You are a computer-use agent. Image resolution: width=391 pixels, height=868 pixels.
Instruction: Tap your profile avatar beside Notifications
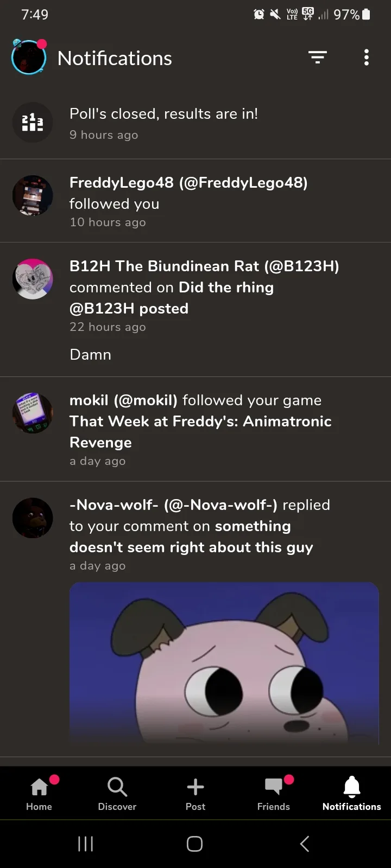click(28, 57)
